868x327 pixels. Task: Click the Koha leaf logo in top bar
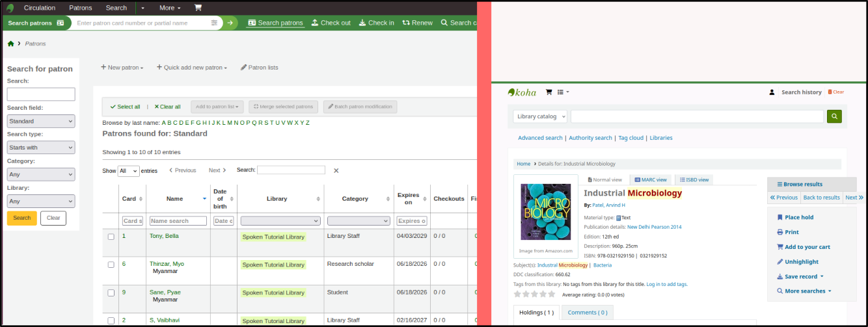tap(10, 8)
